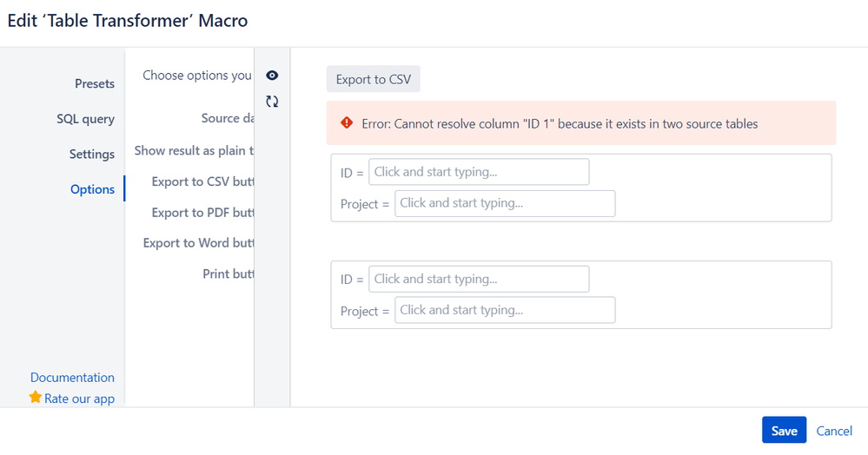The width and height of the screenshot is (868, 455).
Task: Open the Presets tab
Action: (x=94, y=83)
